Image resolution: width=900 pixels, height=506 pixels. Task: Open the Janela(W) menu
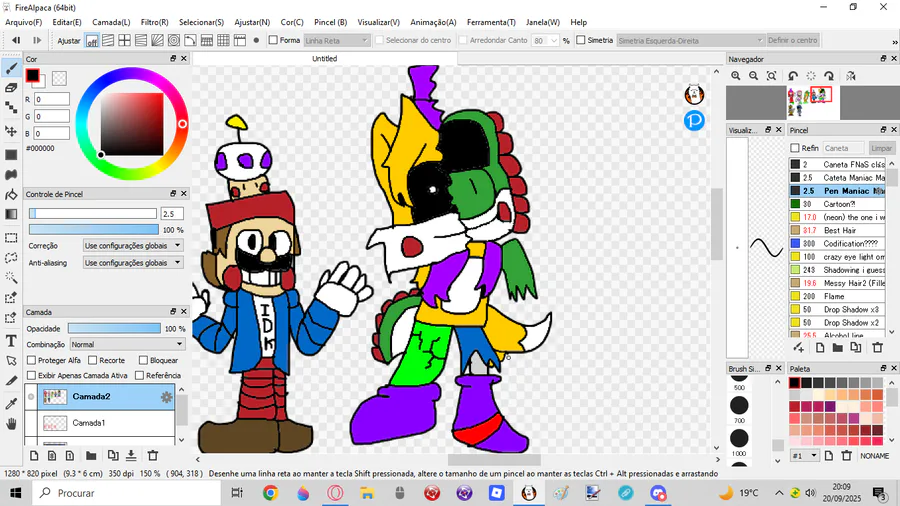pyautogui.click(x=543, y=22)
